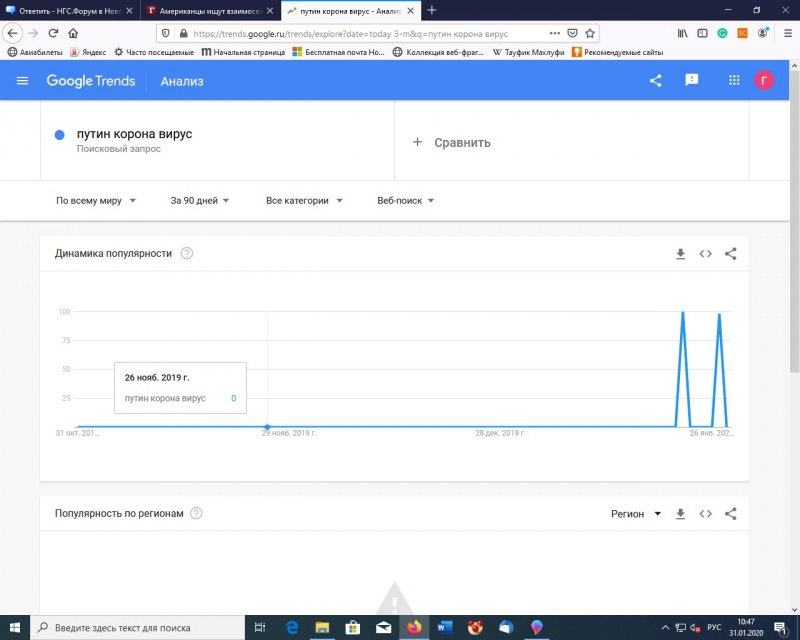Screen dimensions: 800x640
Task: Open the account avatar with letter Г
Action: [x=764, y=80]
